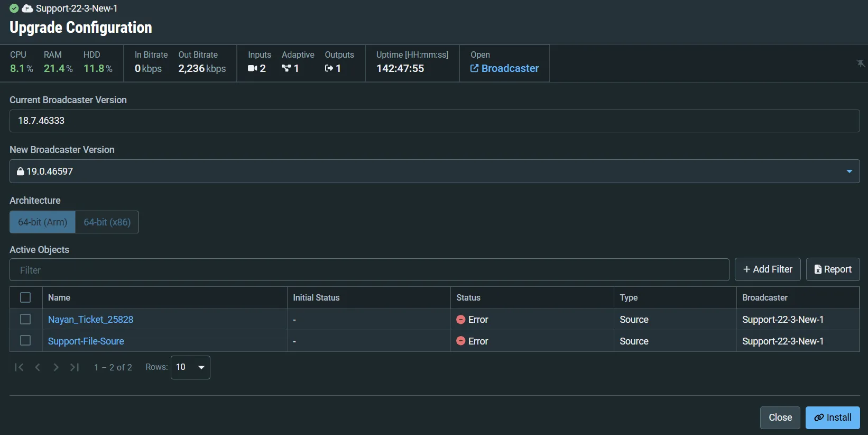868x435 pixels.
Task: Click the Inputs camera icon
Action: (252, 68)
